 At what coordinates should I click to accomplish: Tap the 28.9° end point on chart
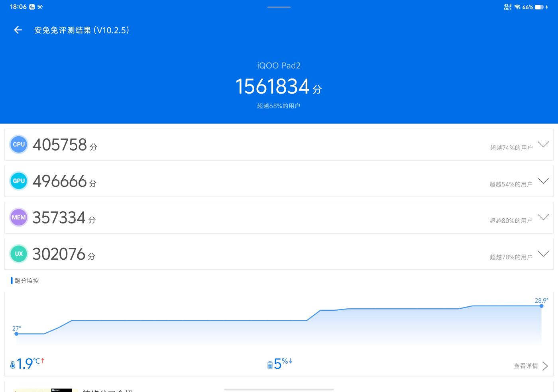tap(541, 306)
